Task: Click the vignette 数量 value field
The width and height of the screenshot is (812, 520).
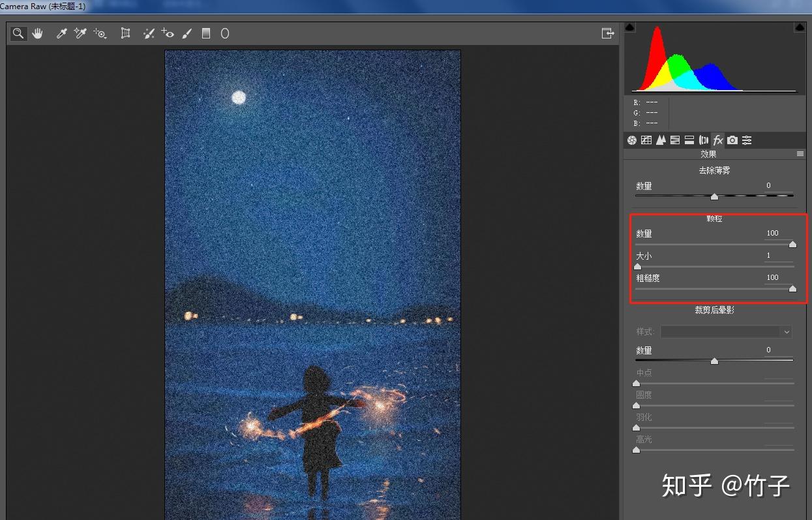Action: coord(779,350)
